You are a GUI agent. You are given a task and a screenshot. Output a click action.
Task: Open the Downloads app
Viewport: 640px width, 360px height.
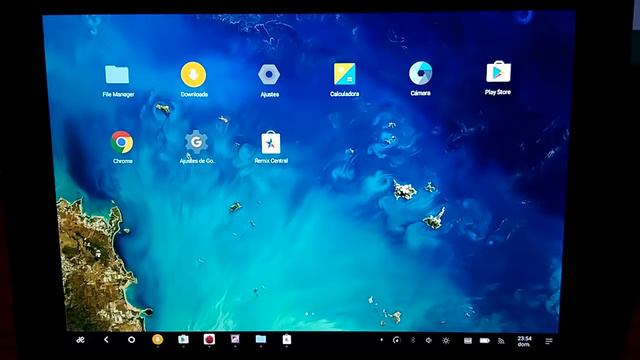pos(193,75)
